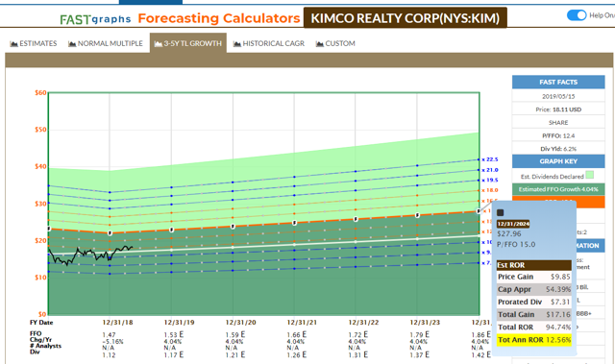
Task: Click the 12/31/22 marker on orange line
Action: 356,219
